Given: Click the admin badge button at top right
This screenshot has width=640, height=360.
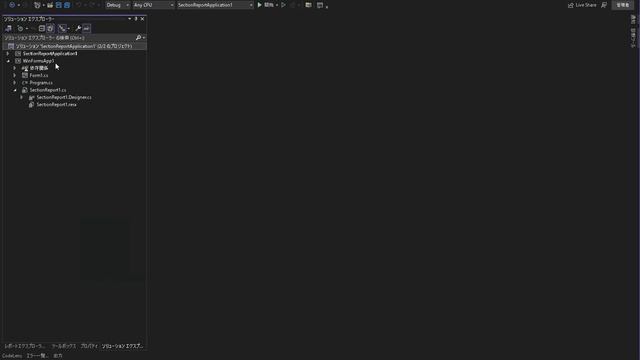Looking at the screenshot, I should coord(622,5).
